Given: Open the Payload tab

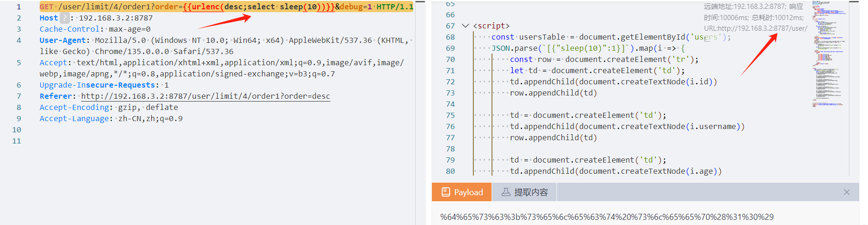Looking at the screenshot, I should tap(461, 192).
